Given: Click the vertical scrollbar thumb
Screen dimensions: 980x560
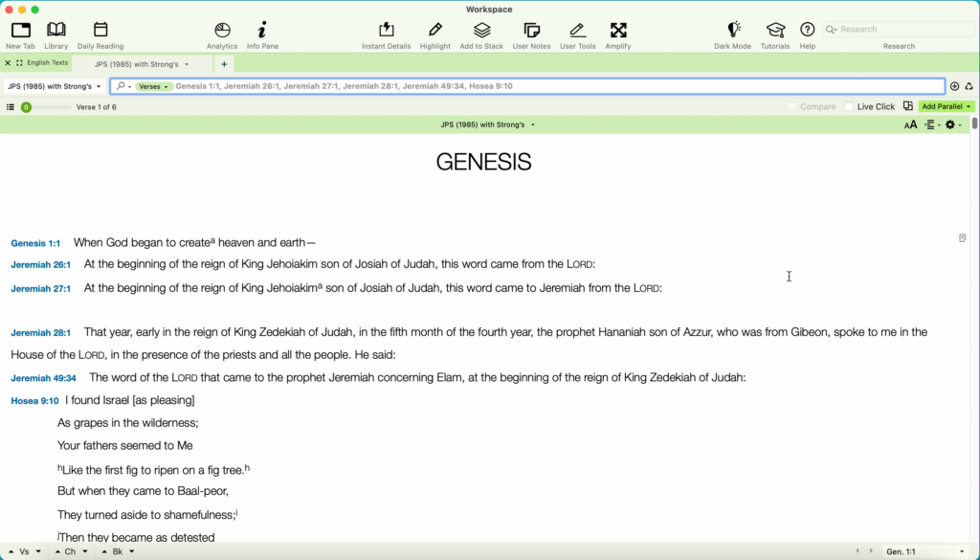Looking at the screenshot, I should (974, 123).
